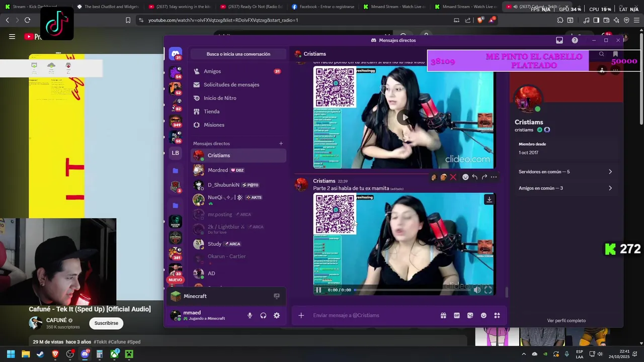The height and width of the screenshot is (362, 644).
Task: Forward the Cristiams message
Action: click(484, 177)
